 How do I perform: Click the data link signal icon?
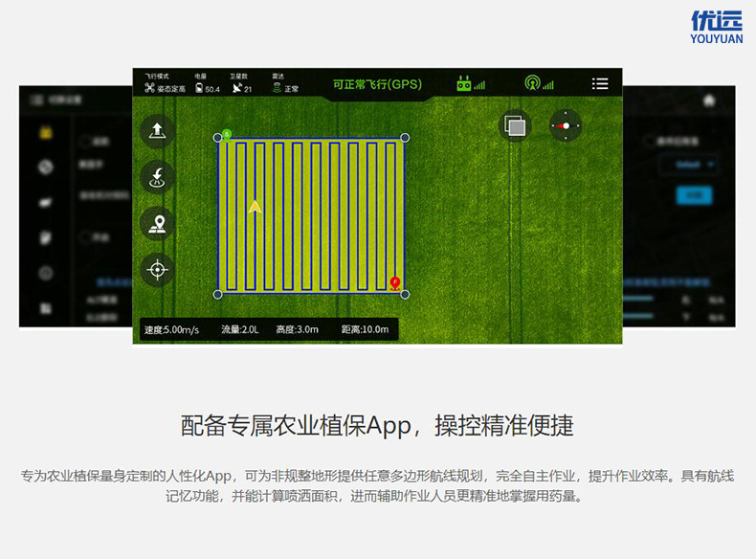(x=539, y=84)
